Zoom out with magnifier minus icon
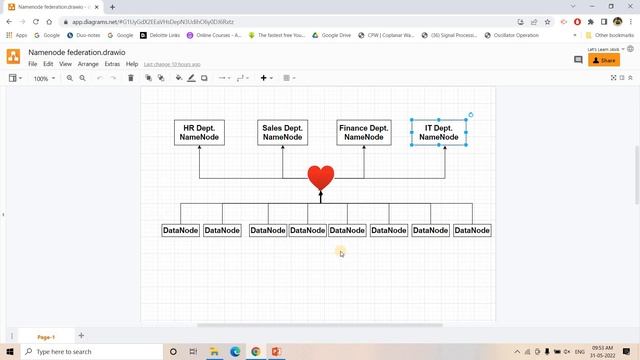The image size is (640, 360). pos(82,78)
